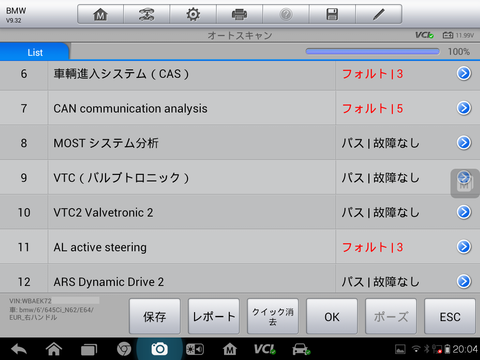This screenshot has width=480, height=360.
Task: Select CAN communication analysis row text
Action: pos(130,108)
